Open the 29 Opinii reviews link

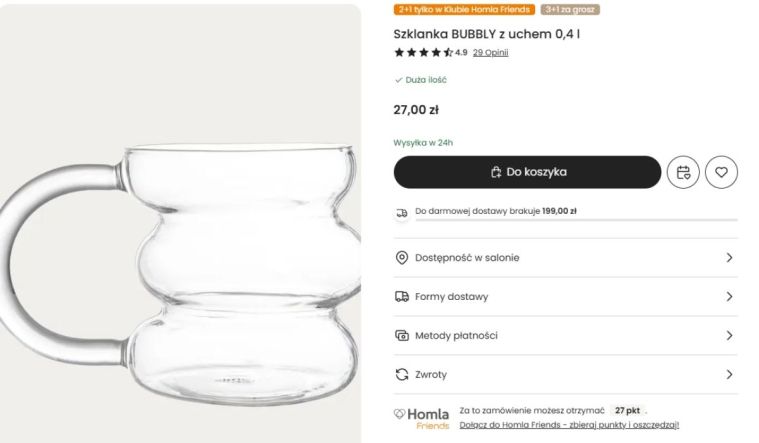490,52
